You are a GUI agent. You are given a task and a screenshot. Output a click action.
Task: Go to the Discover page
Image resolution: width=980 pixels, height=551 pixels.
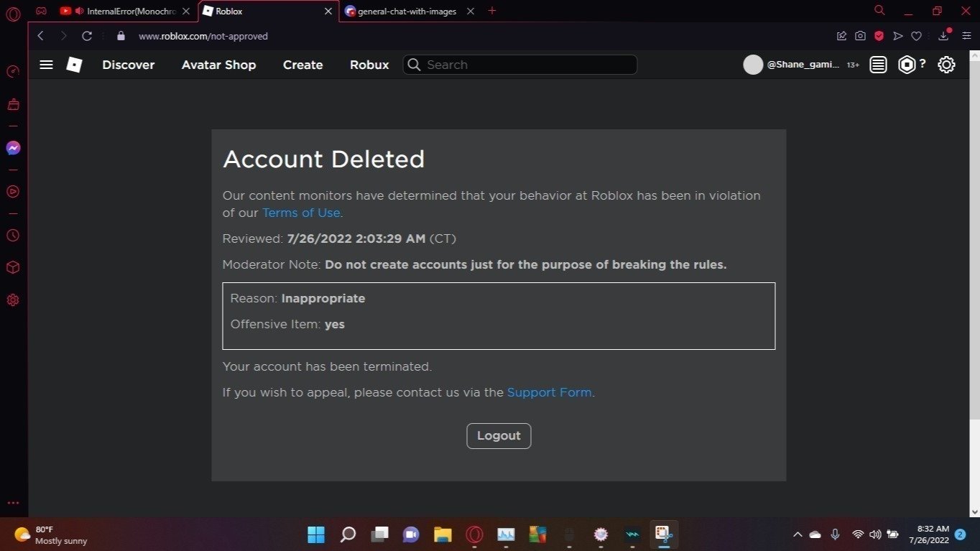point(129,65)
